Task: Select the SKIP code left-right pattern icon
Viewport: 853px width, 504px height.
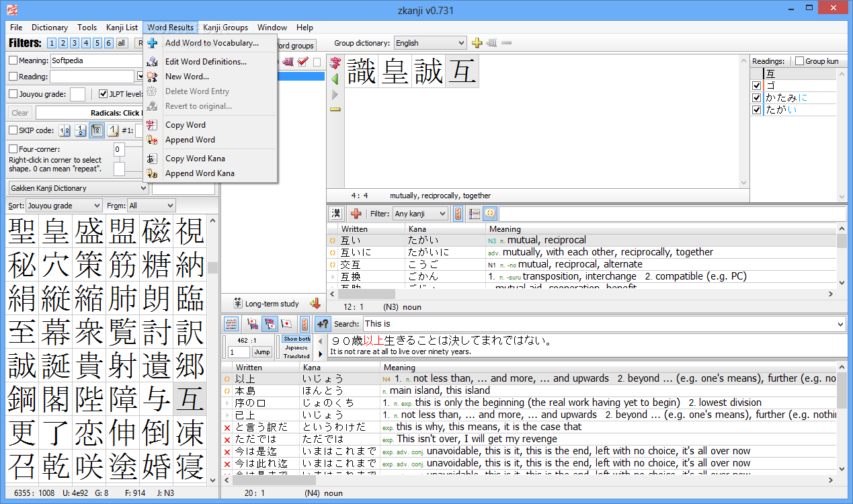Action: pos(65,130)
